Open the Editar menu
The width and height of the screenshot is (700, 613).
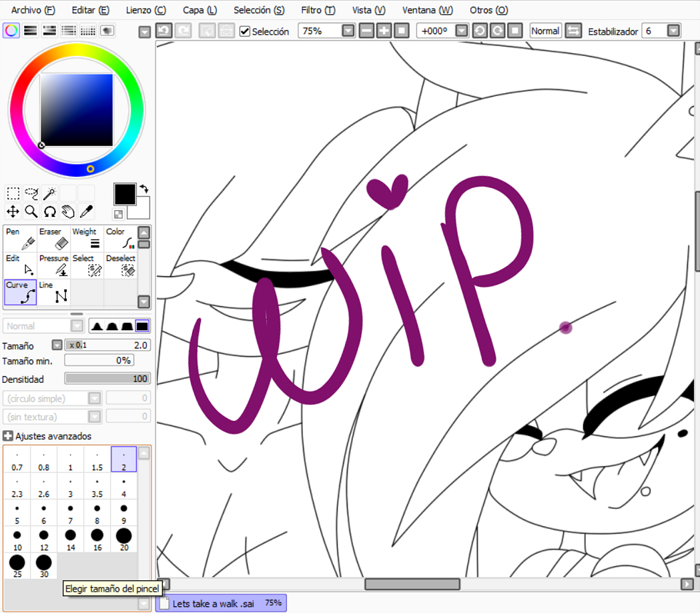91,10
